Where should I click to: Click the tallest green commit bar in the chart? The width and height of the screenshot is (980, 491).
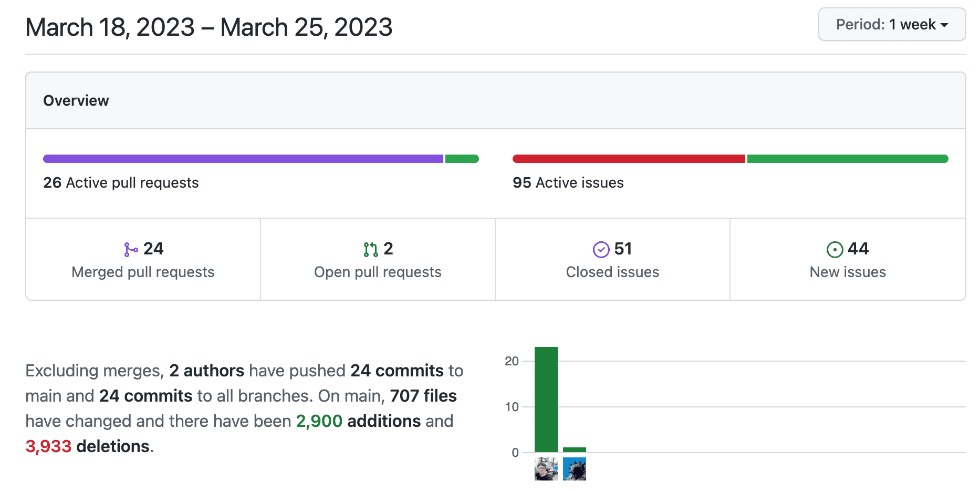546,400
